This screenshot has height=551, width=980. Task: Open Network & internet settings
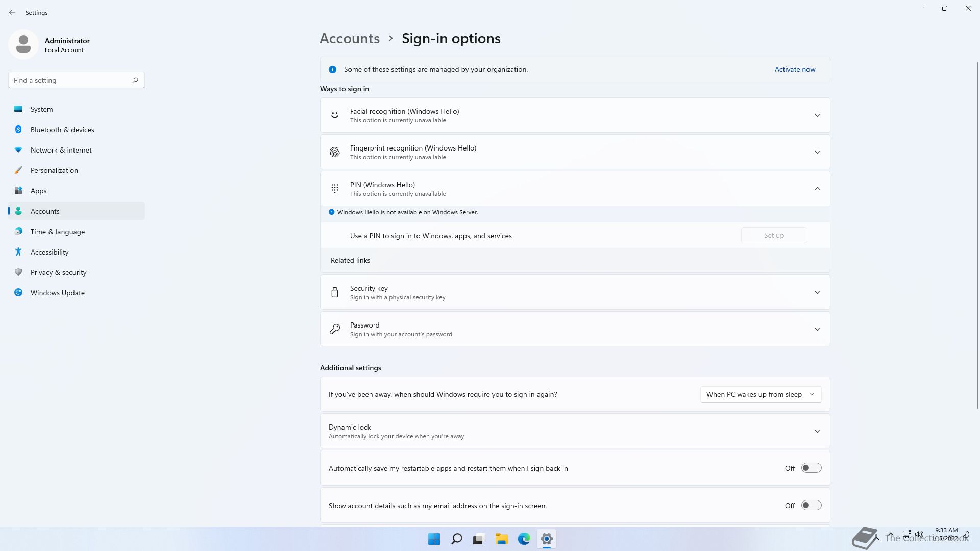click(77, 149)
